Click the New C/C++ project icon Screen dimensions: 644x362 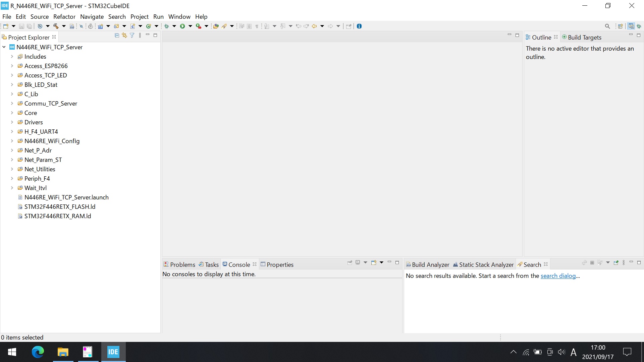tap(100, 26)
